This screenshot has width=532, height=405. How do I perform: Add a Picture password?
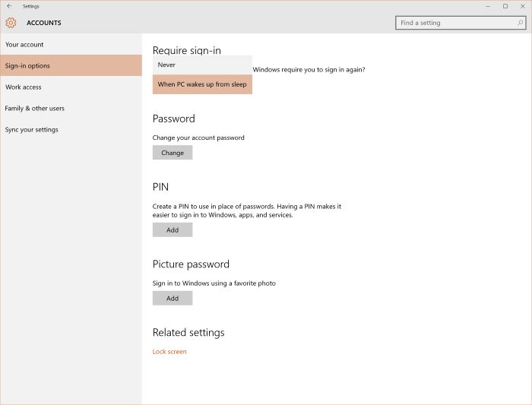tap(173, 299)
